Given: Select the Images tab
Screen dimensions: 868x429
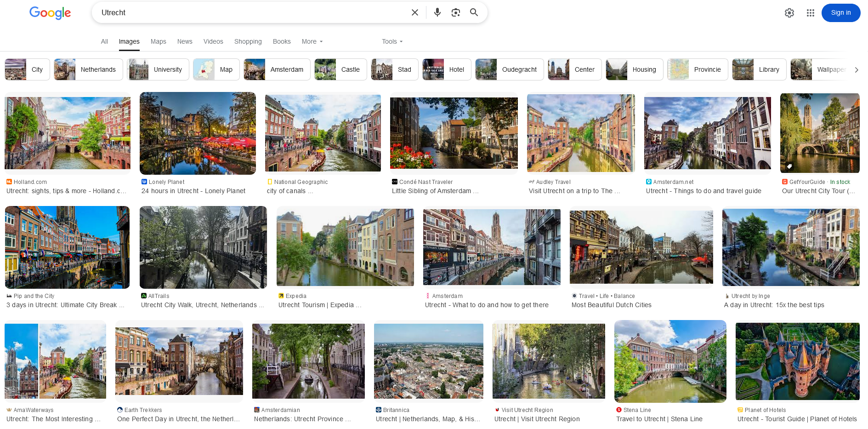Looking at the screenshot, I should click(129, 41).
